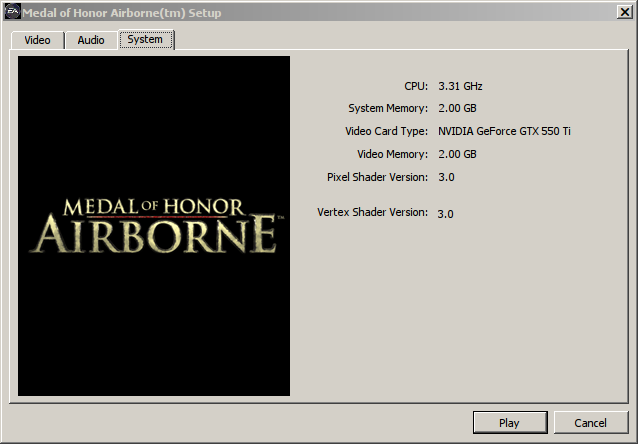Click the EA logo title icon
This screenshot has height=444, width=638.
point(12,12)
